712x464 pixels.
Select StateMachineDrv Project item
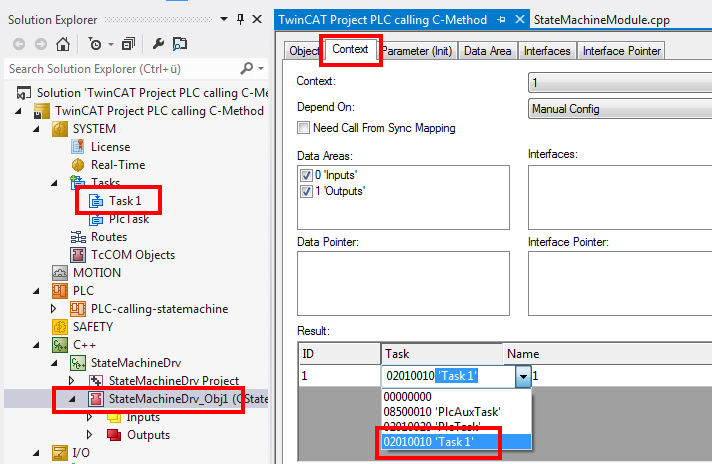[x=173, y=380]
